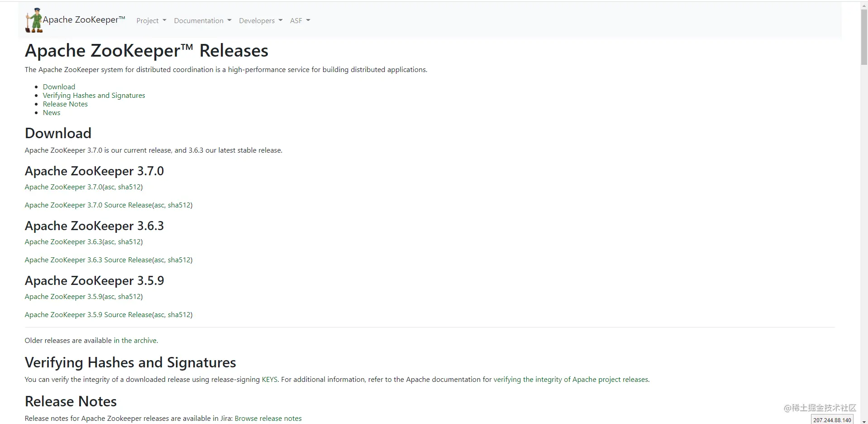868x424 pixels.
Task: Go to Verifying Hashes and Signatures anchor link
Action: (x=94, y=95)
